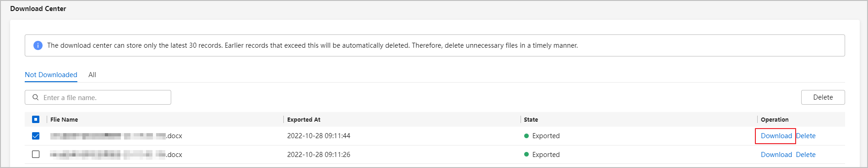The width and height of the screenshot is (868, 168).
Task: Click the green Exported status dot, 09:11:44 row
Action: pos(526,136)
